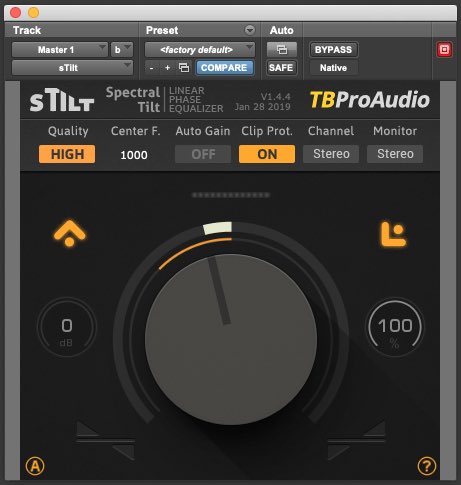Screen dimensions: 461x485
Task: Click the orange L-shaped corner icon
Action: (393, 234)
